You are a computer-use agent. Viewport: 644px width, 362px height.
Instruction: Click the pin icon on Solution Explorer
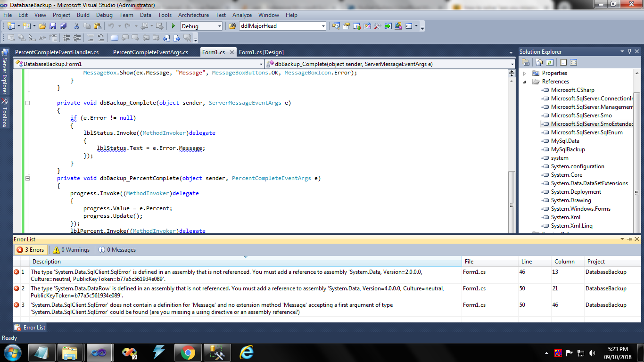(629, 51)
